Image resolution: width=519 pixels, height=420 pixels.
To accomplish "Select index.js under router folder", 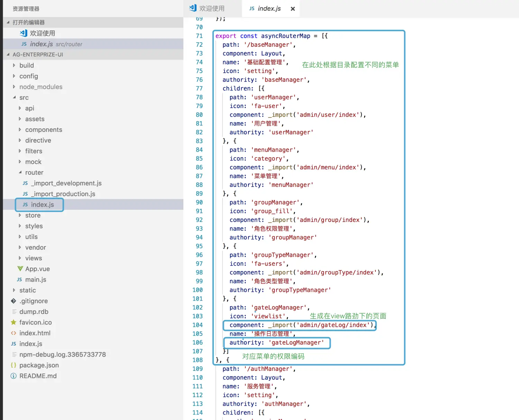I will 93,205.
